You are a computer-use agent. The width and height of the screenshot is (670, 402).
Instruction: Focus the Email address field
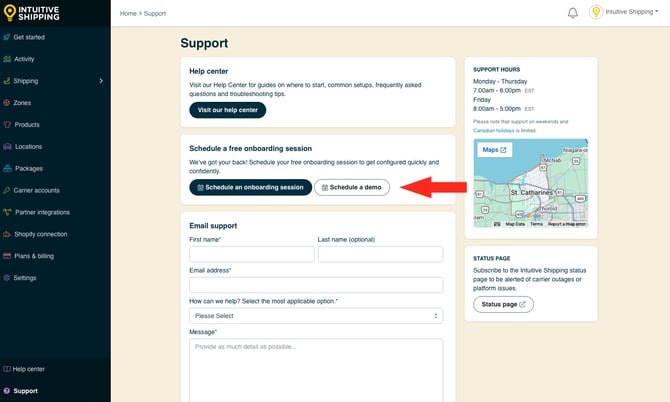tap(316, 285)
